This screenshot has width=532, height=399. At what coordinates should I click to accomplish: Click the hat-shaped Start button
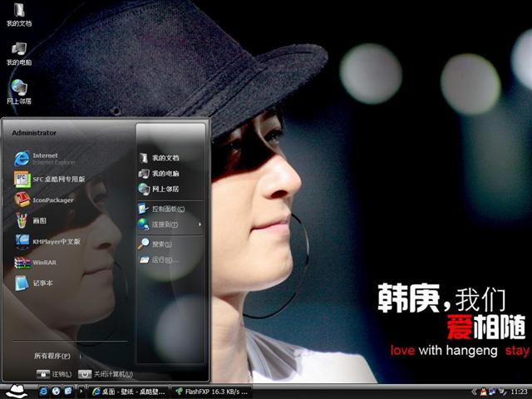pyautogui.click(x=17, y=392)
